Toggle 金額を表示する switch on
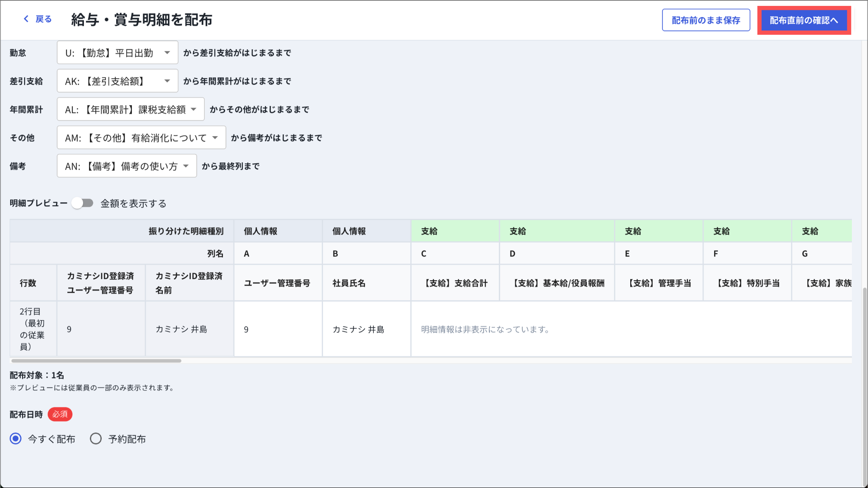 (83, 204)
